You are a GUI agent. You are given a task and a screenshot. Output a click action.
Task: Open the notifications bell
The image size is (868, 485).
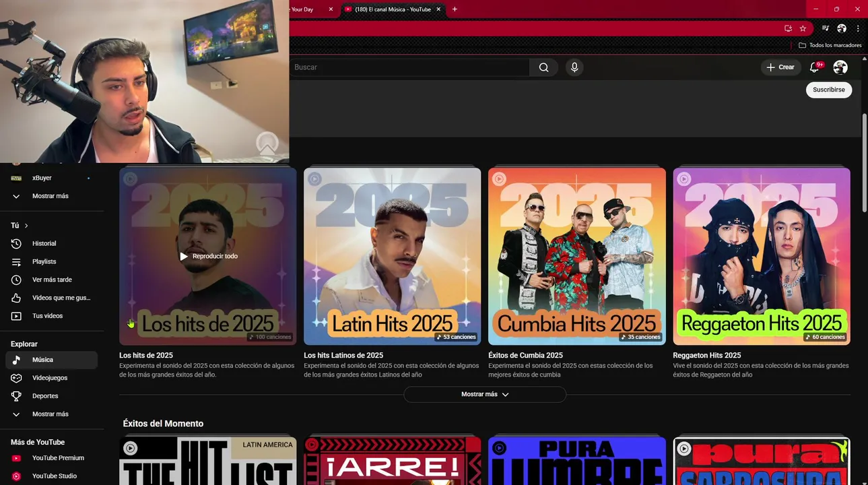814,67
